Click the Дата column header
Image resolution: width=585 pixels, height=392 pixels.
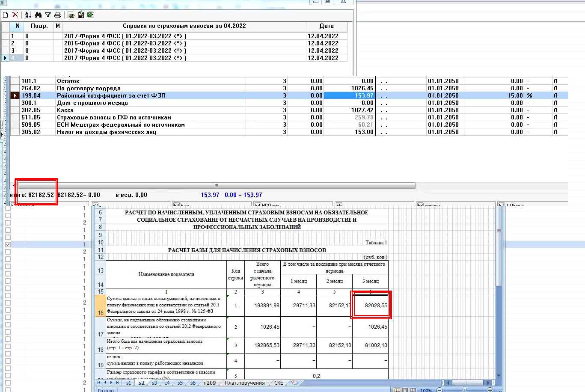click(x=327, y=26)
